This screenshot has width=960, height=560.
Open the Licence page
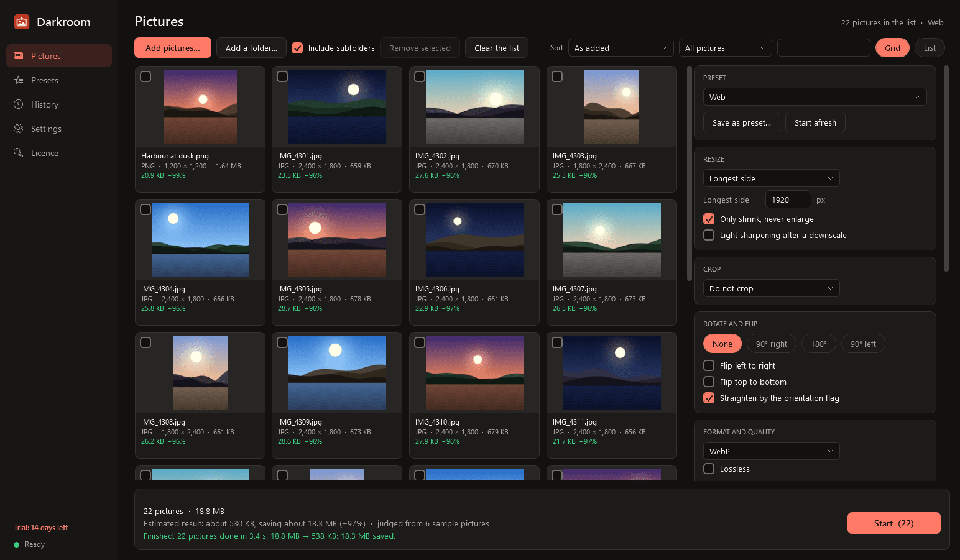point(59,153)
